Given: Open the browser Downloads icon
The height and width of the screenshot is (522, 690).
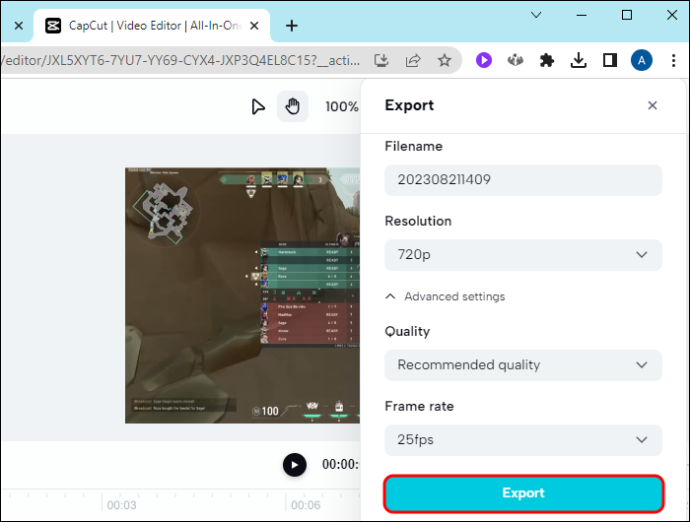Looking at the screenshot, I should 578,60.
